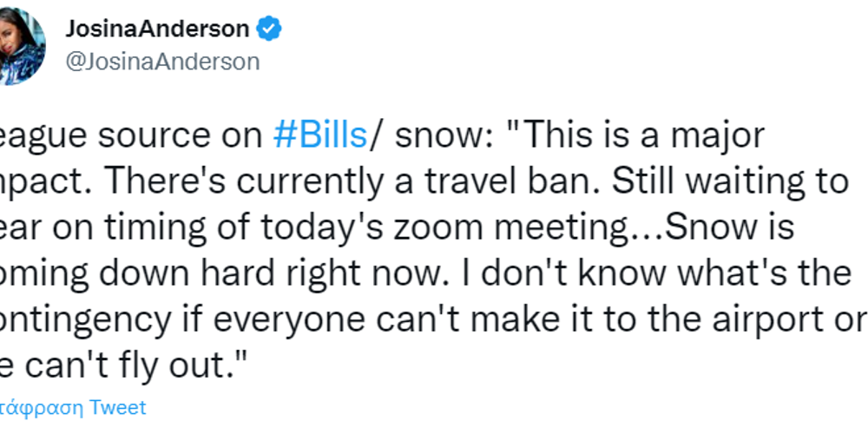Click the words "source on" before hashtag
Screen dimensions: 868x434
point(181,135)
